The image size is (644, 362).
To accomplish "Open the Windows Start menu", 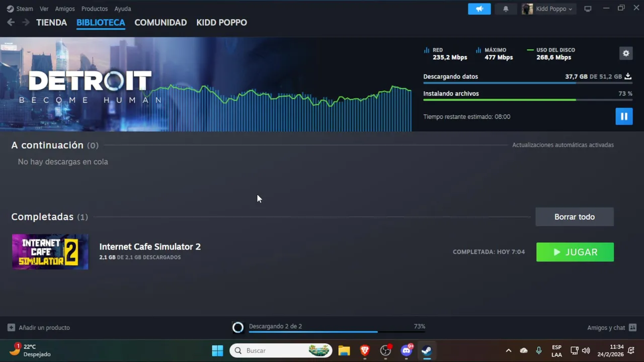I will pyautogui.click(x=217, y=350).
